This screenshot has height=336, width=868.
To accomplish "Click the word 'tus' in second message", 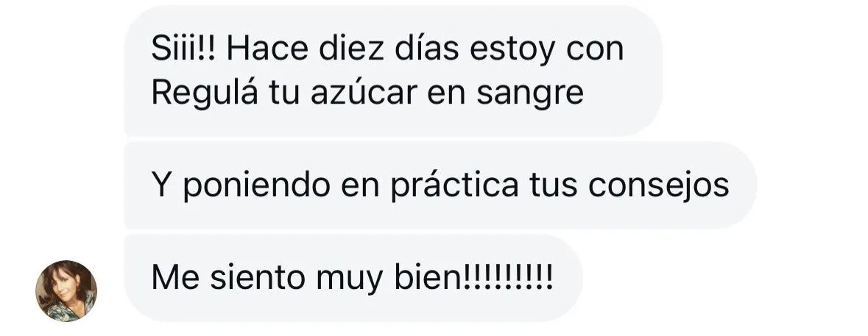I will pyautogui.click(x=553, y=187).
